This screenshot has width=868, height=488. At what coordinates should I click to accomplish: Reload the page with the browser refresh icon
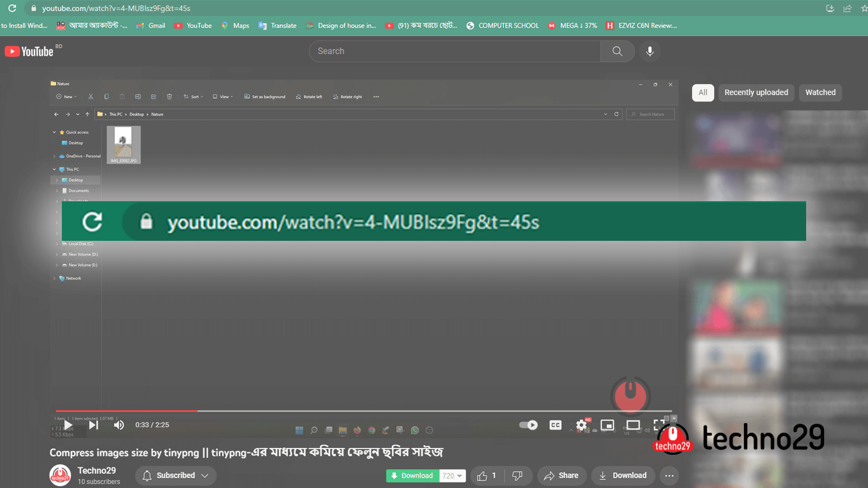coord(12,8)
